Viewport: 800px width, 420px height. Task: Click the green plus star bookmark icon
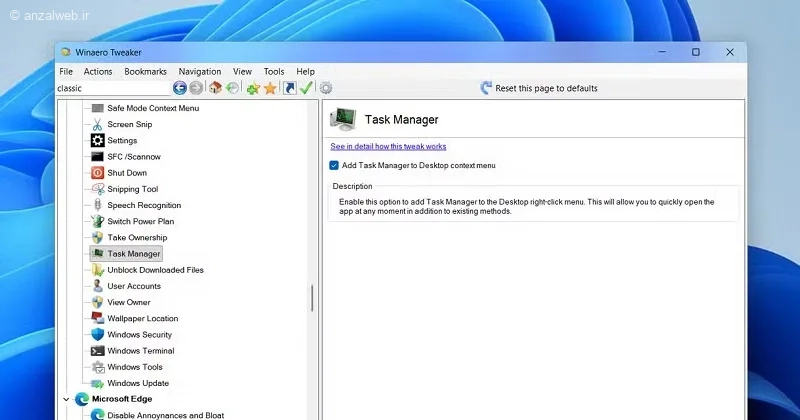click(253, 88)
